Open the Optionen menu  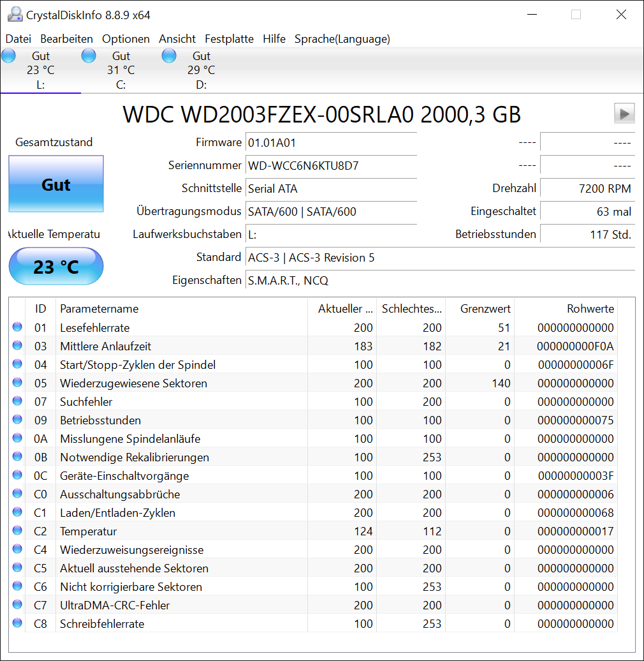(126, 39)
